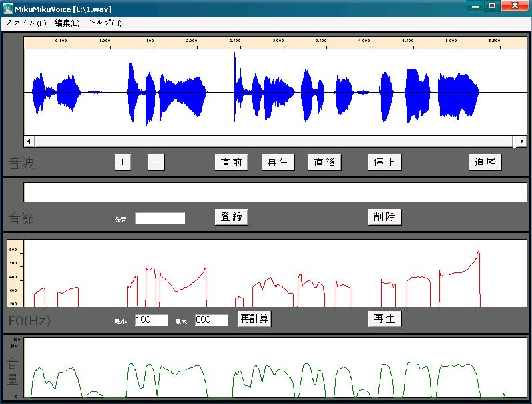Click the minus zoom-out button
This screenshot has height=404, width=532.
pos(156,162)
